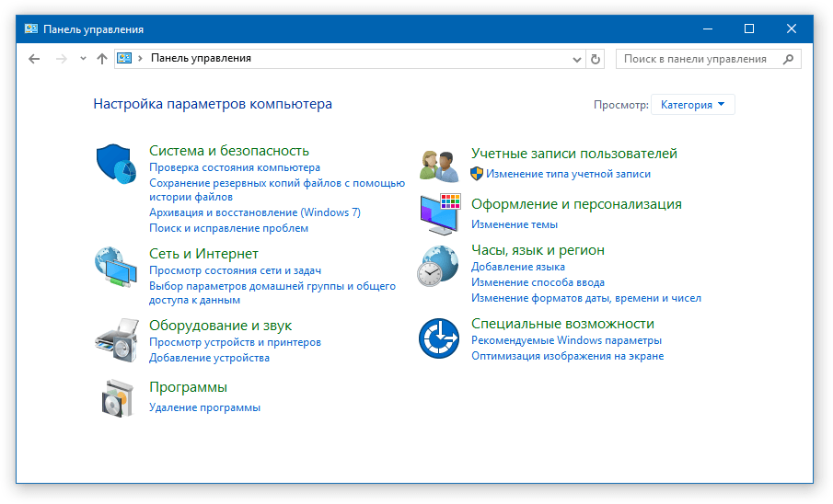Open Программы category heading

coord(188,387)
